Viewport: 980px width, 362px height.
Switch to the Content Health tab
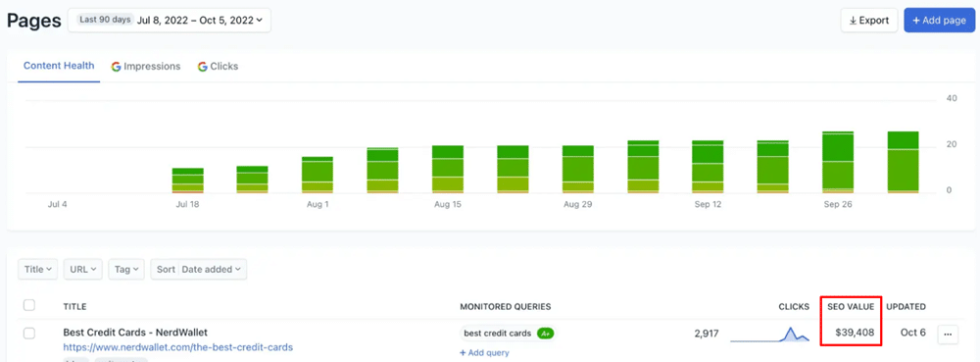(x=59, y=66)
